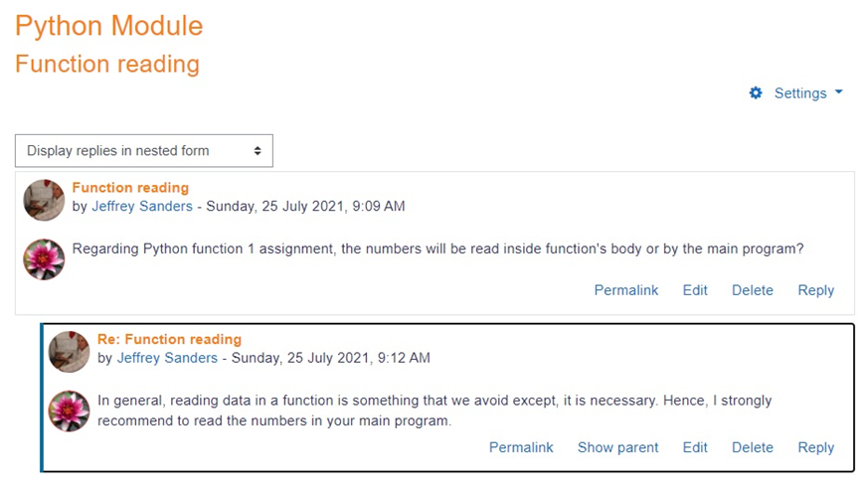Delete the original Function reading post
The image size is (868, 492).
[753, 290]
